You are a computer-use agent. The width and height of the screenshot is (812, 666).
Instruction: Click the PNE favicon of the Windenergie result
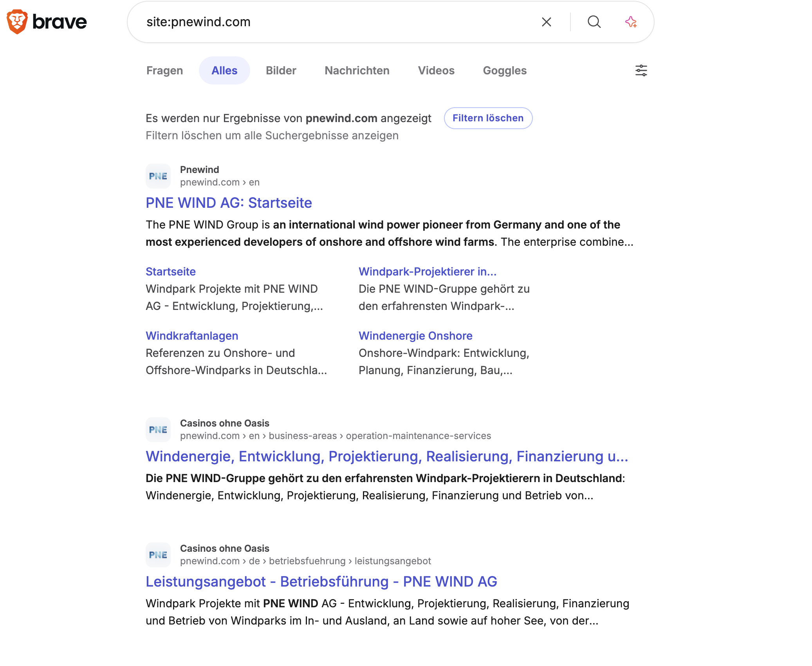158,429
